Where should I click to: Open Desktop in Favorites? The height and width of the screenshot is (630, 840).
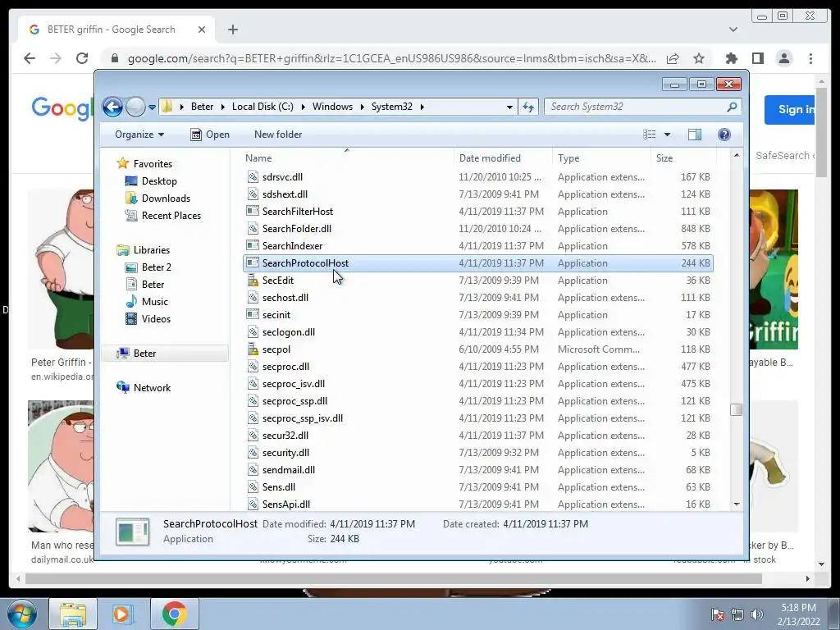(x=159, y=181)
